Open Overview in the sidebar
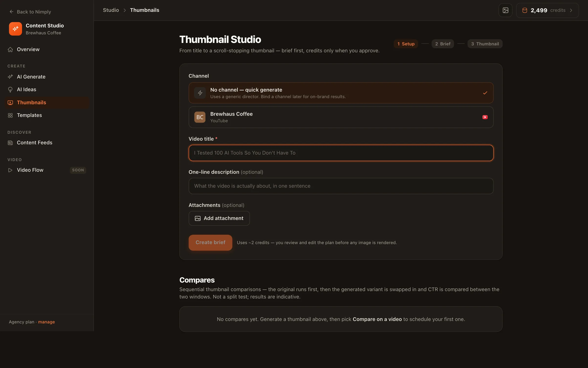This screenshot has width=588, height=368. pos(47,50)
